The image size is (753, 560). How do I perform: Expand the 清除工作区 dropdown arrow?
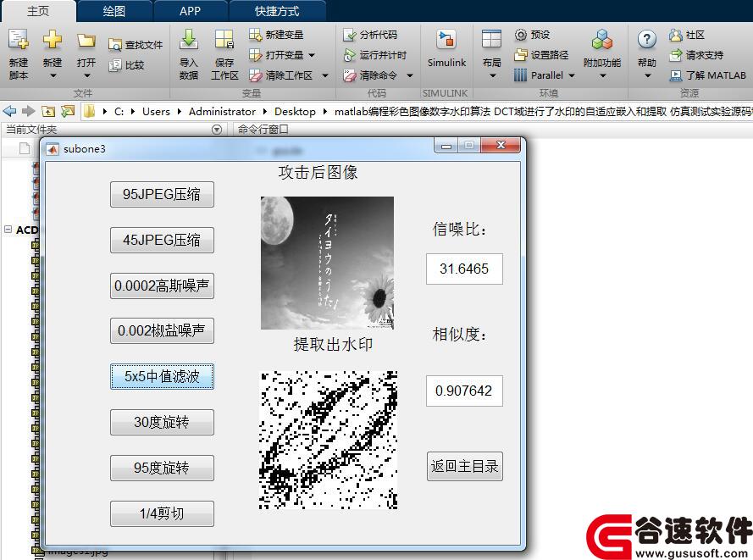click(325, 75)
